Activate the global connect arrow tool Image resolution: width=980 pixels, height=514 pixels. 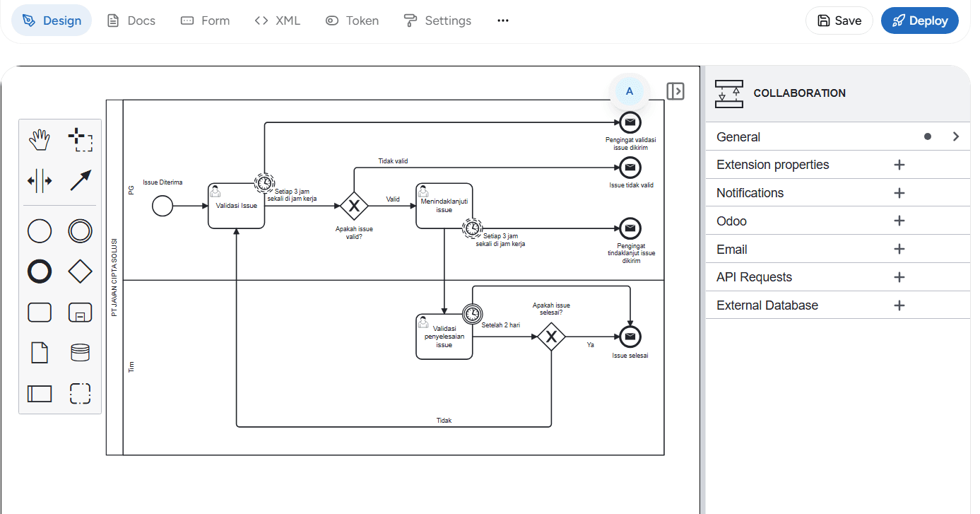click(81, 180)
